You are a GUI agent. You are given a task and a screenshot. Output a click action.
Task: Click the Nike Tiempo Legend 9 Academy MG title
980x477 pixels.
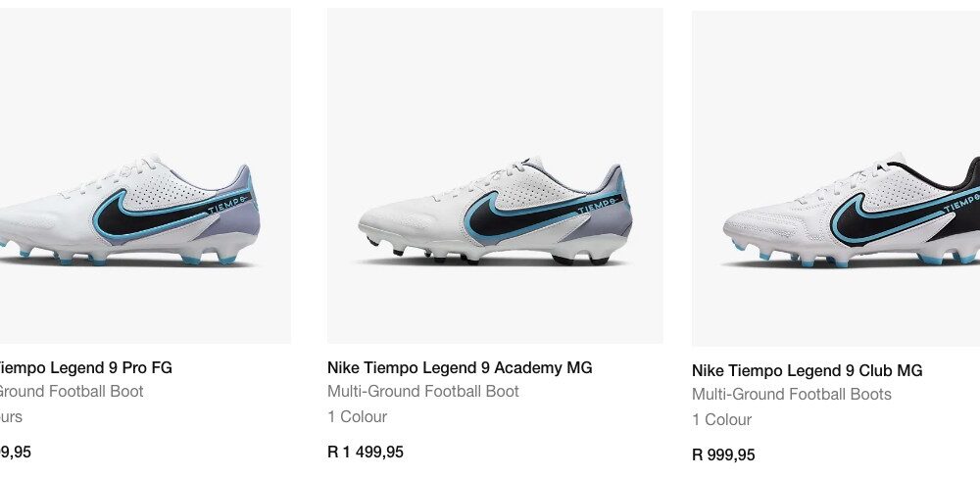(x=460, y=368)
